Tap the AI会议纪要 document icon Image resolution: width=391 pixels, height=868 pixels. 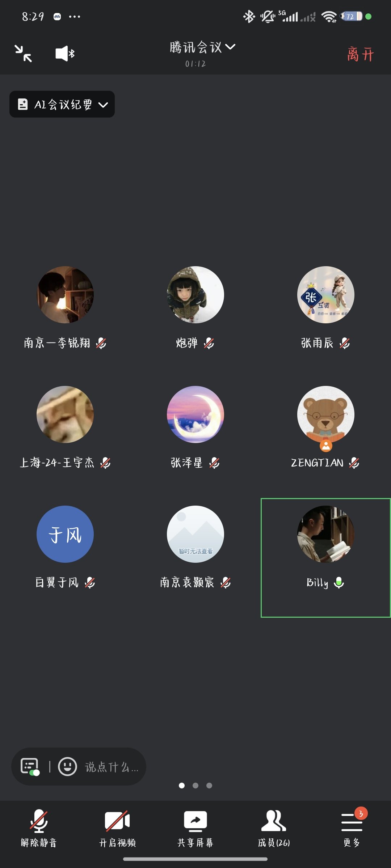click(x=23, y=104)
